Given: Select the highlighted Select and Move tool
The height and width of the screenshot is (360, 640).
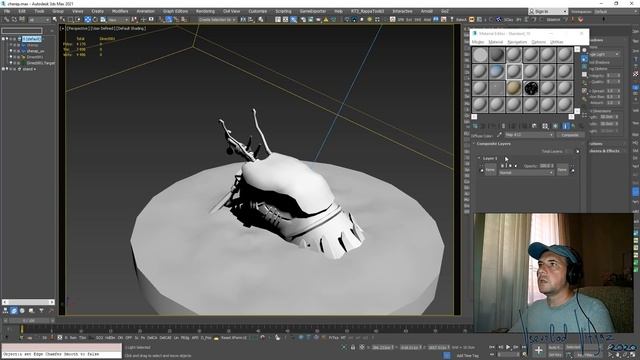Looking at the screenshot, I should pos(87,20).
